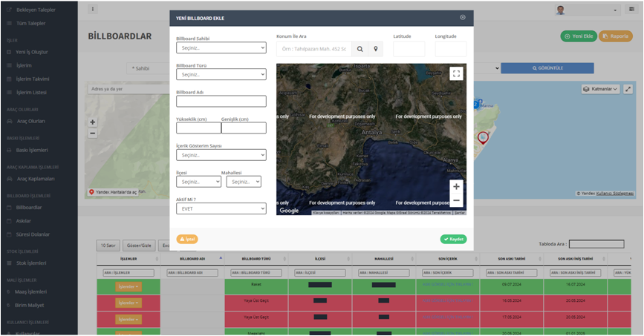Open the Billboard Türü dropdown
Viewport: 644px width, 336px height.
coord(221,74)
